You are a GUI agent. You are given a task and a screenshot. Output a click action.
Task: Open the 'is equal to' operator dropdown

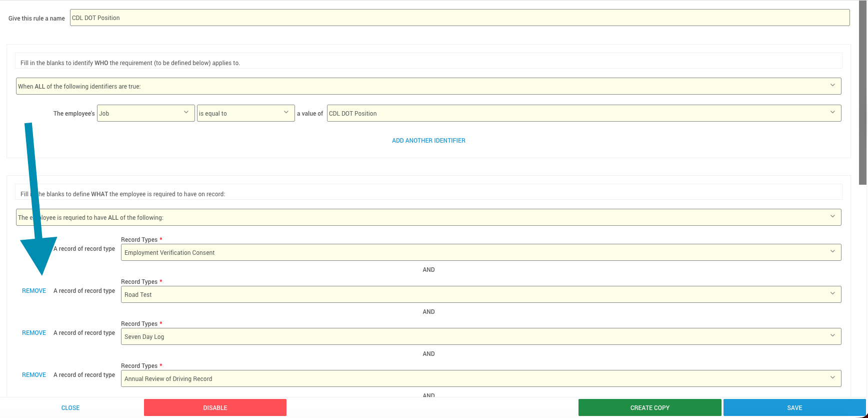pyautogui.click(x=245, y=113)
